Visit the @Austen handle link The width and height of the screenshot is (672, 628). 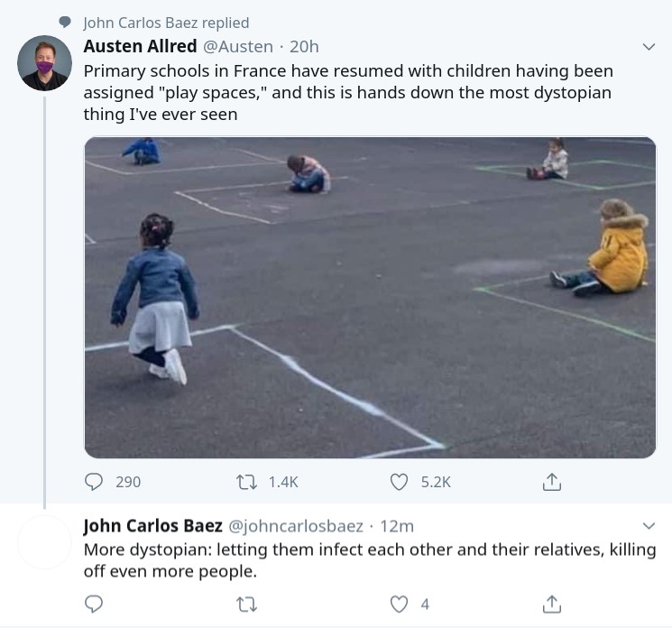[237, 46]
